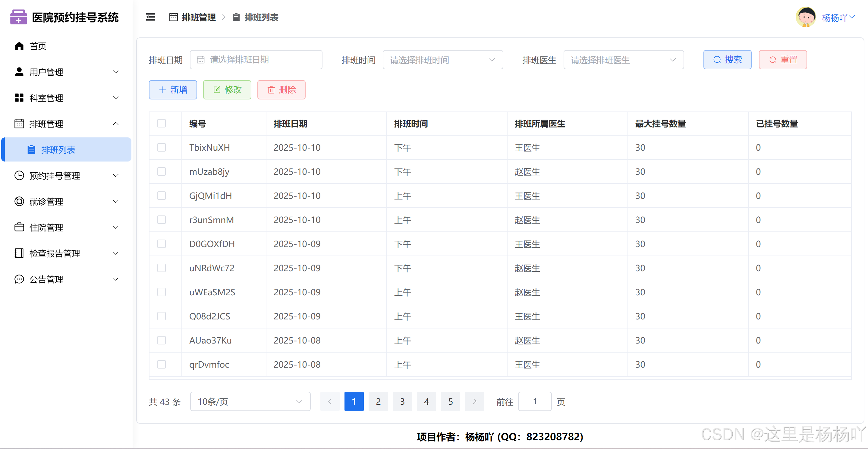Check the row TbixNuXH checkbox
The height and width of the screenshot is (449, 868).
point(162,148)
